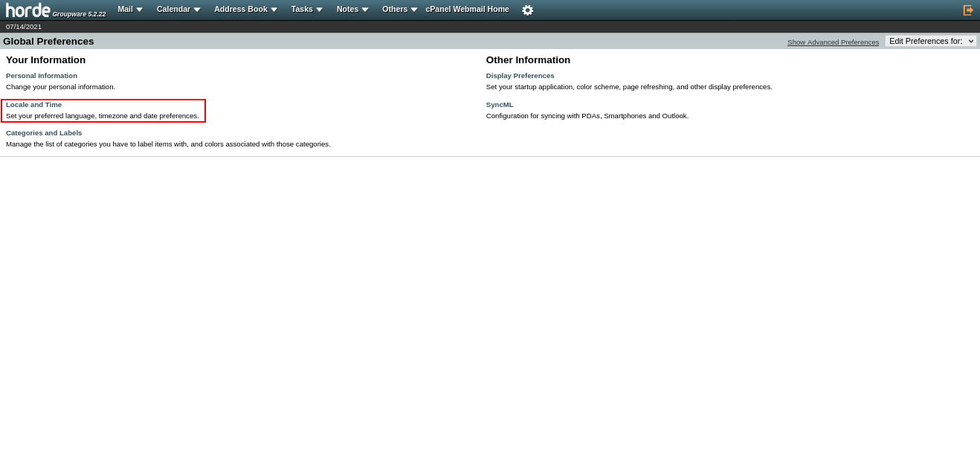The image size is (980, 464).
Task: Open Personal Information preferences
Action: pyautogui.click(x=42, y=75)
